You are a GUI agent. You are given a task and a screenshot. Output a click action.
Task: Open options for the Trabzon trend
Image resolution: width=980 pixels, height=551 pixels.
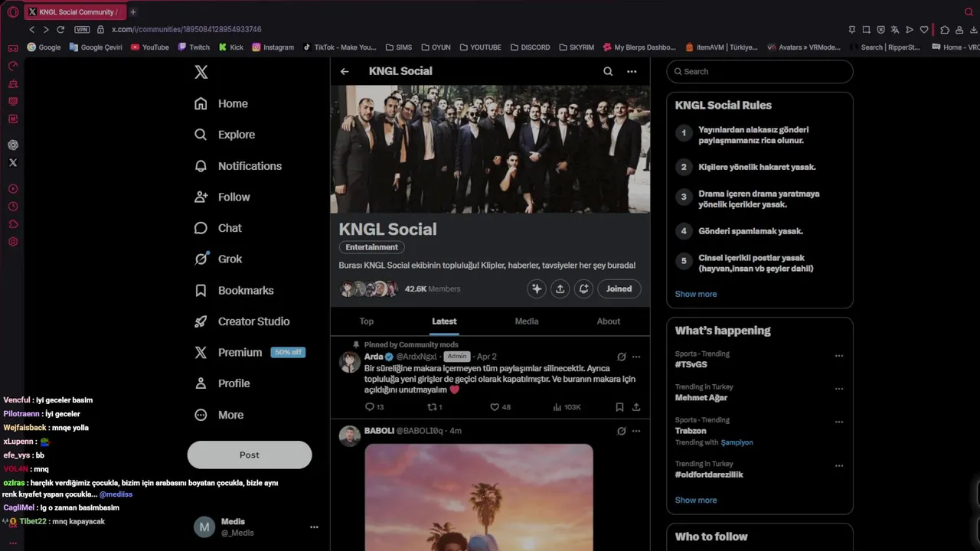(839, 422)
